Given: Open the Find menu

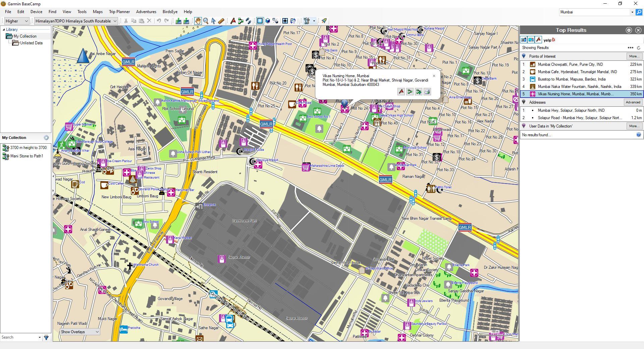Looking at the screenshot, I should [52, 12].
